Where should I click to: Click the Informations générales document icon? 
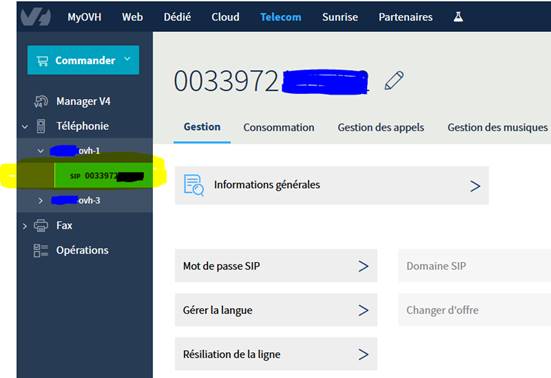pyautogui.click(x=194, y=185)
